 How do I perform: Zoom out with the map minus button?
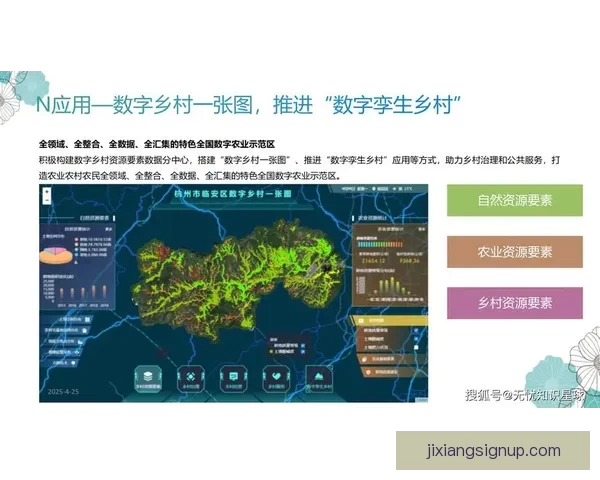47,200
